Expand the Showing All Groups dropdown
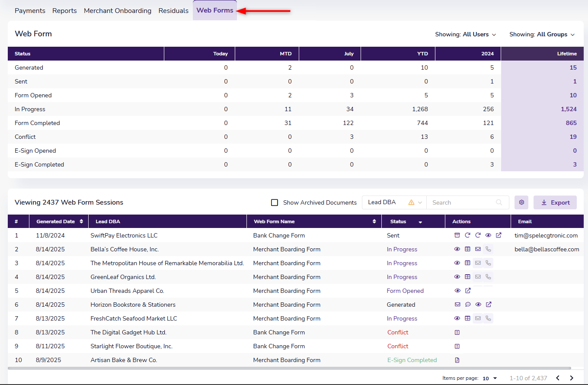Viewport: 588px width, 385px height. 542,35
